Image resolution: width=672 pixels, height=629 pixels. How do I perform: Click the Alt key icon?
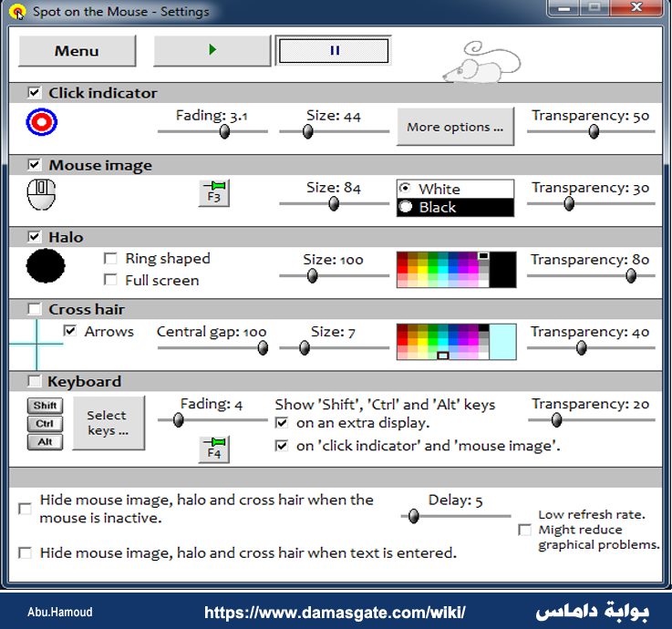click(x=45, y=442)
